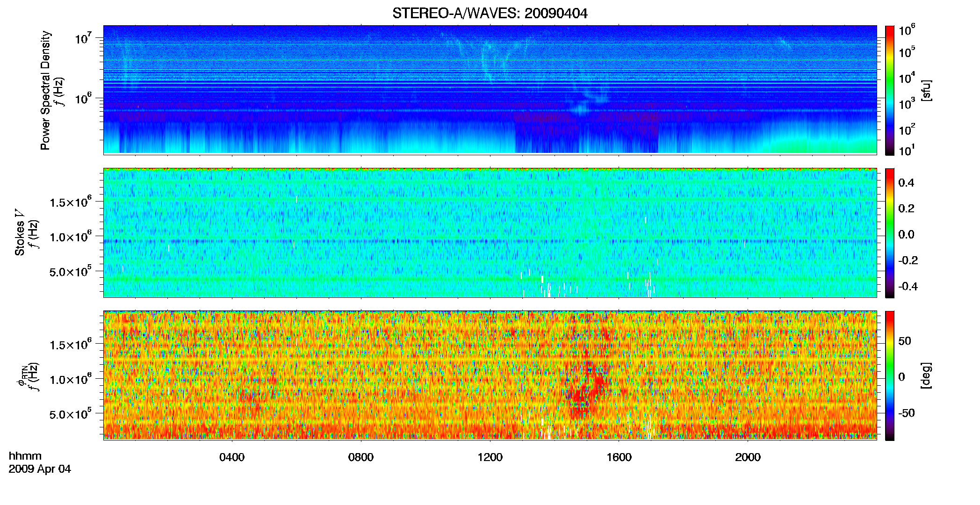Click the 10^6 frequency tick on power panel
This screenshot has height=505, width=980.
click(83, 98)
